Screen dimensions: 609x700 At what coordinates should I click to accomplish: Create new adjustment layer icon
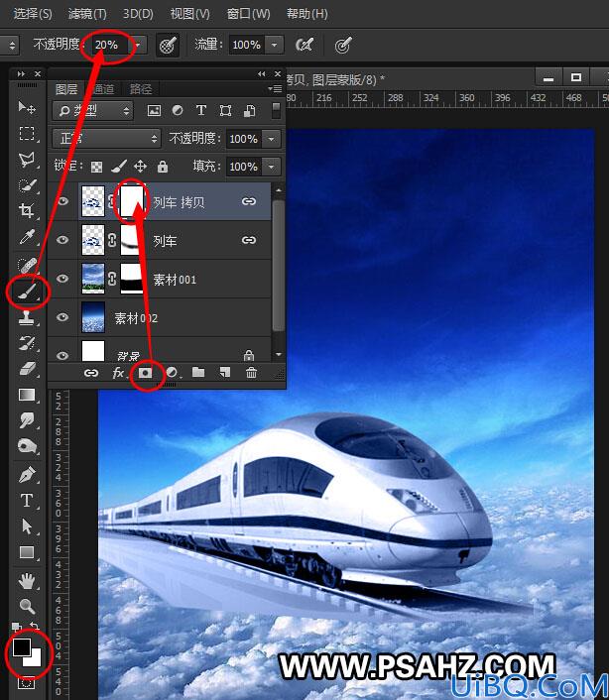[x=172, y=373]
